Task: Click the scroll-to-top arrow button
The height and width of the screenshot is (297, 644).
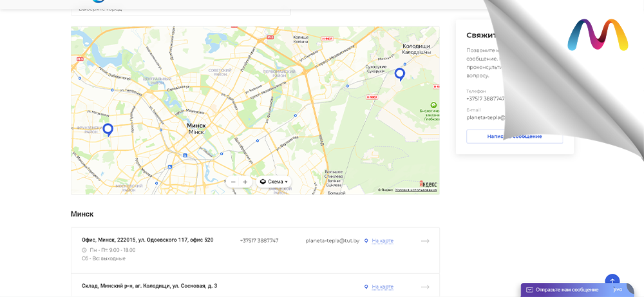Action: pos(612,281)
